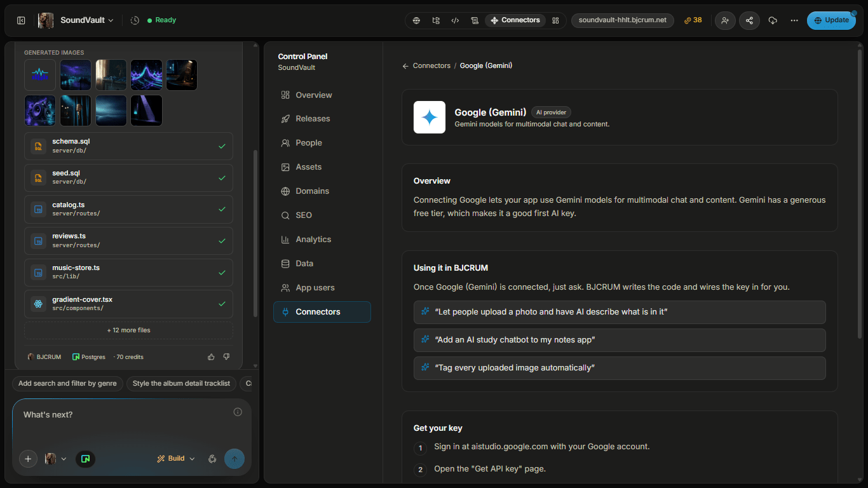Click the info icon in chat box
868x488 pixels.
(x=238, y=412)
